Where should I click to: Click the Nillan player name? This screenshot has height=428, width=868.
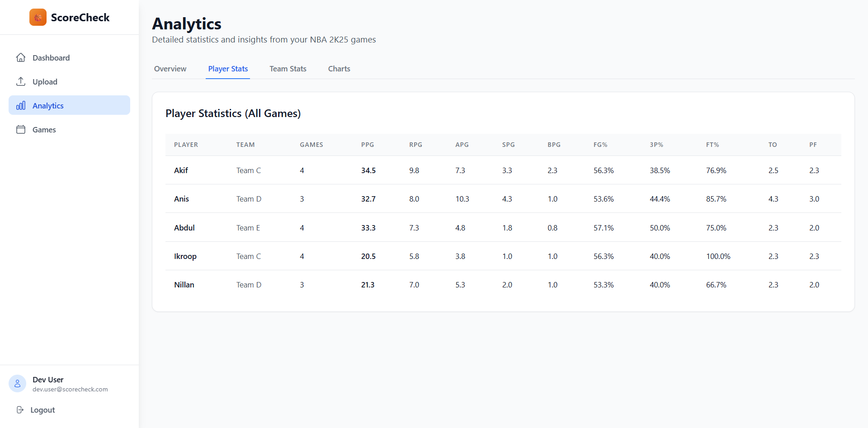(184, 285)
